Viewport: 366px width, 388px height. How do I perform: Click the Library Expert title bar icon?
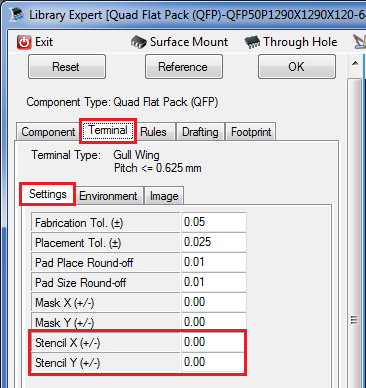pos(16,15)
